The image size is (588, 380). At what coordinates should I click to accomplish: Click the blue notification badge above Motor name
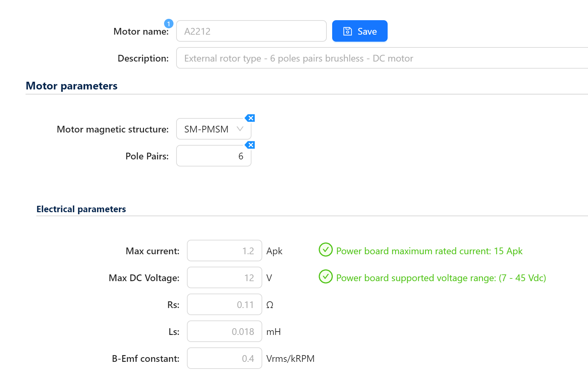pos(168,24)
